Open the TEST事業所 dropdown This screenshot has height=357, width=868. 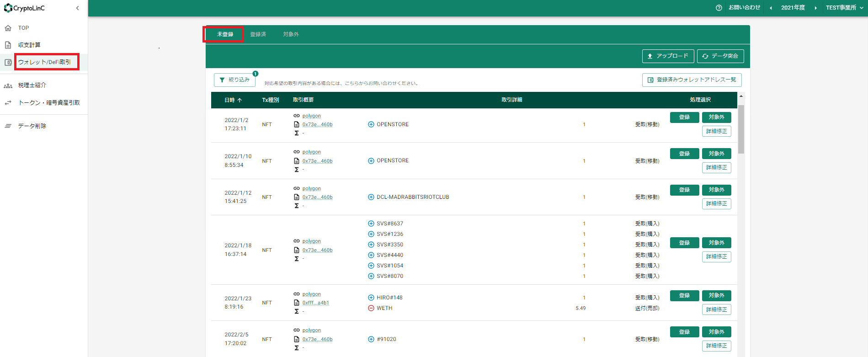[844, 8]
